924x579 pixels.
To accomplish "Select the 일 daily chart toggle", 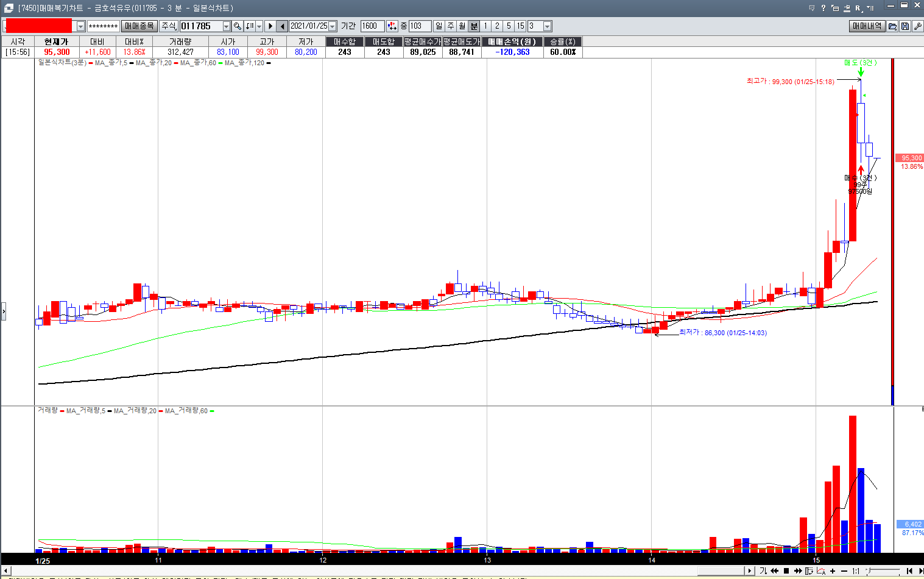I will tap(439, 26).
